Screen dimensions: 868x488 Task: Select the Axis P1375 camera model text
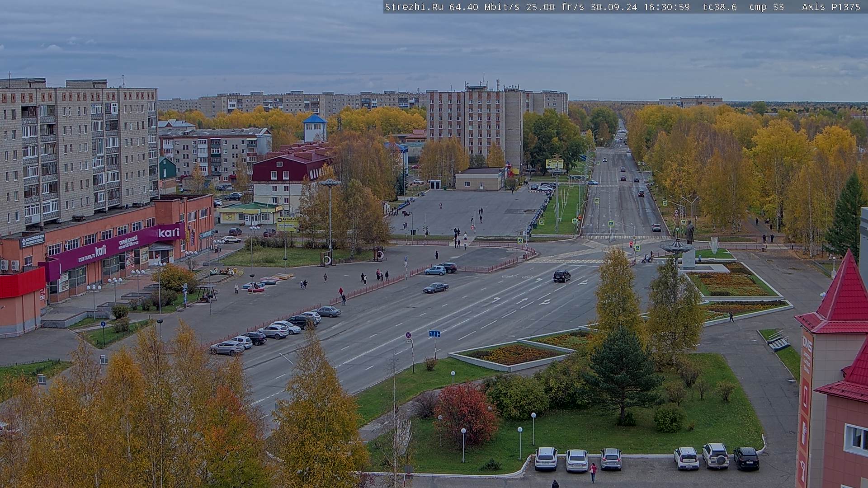click(x=831, y=7)
